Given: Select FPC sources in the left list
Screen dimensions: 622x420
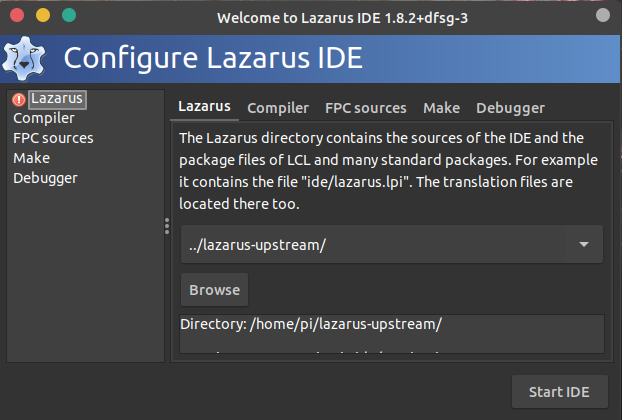Looking at the screenshot, I should (53, 138).
